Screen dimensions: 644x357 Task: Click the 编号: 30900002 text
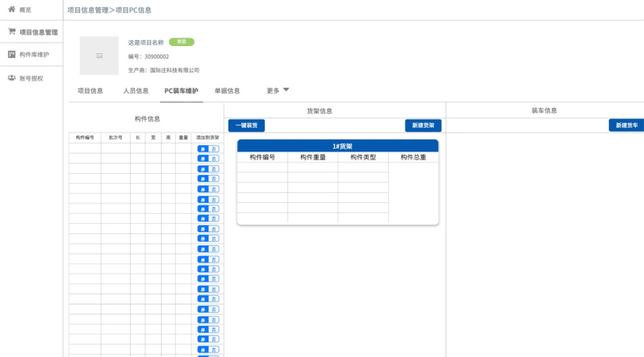[x=149, y=57]
